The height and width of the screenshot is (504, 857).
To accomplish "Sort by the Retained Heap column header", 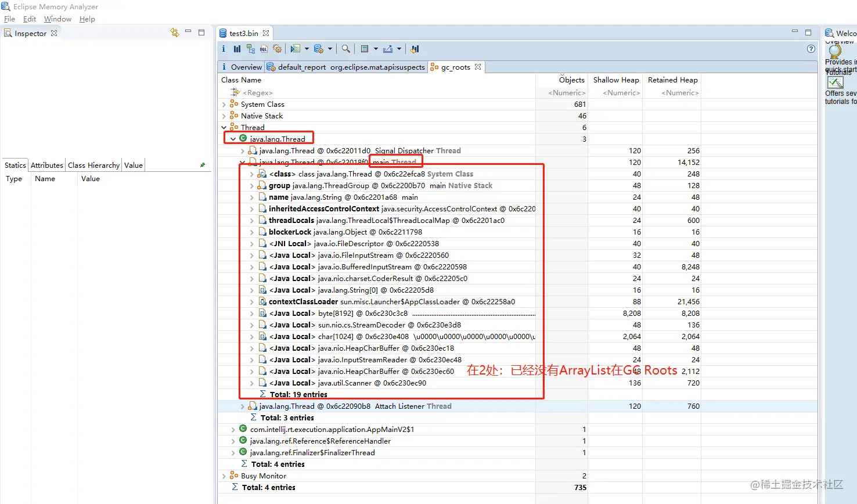I will click(672, 80).
